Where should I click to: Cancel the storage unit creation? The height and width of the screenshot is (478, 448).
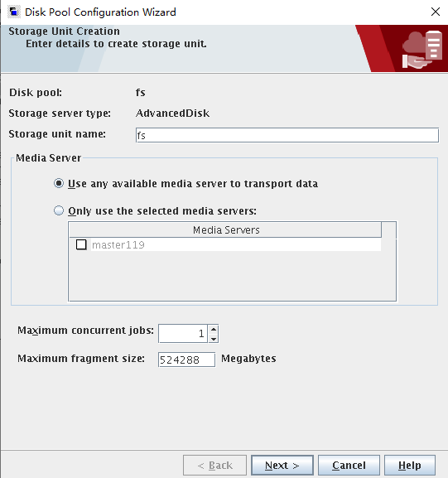coord(349,466)
